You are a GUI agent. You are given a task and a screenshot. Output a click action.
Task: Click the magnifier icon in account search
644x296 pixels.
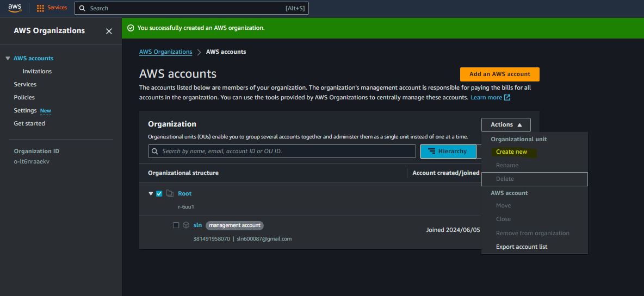click(155, 152)
